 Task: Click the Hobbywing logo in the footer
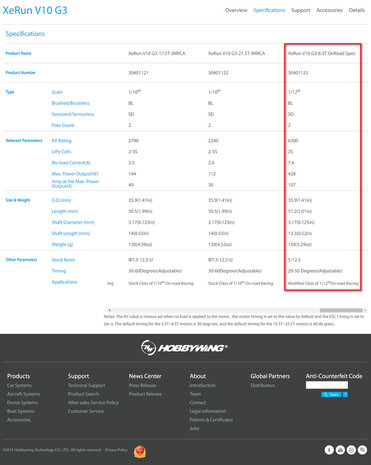point(184,348)
